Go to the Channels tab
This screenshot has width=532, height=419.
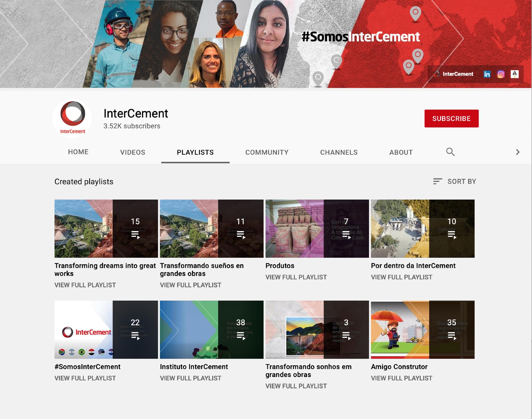339,152
